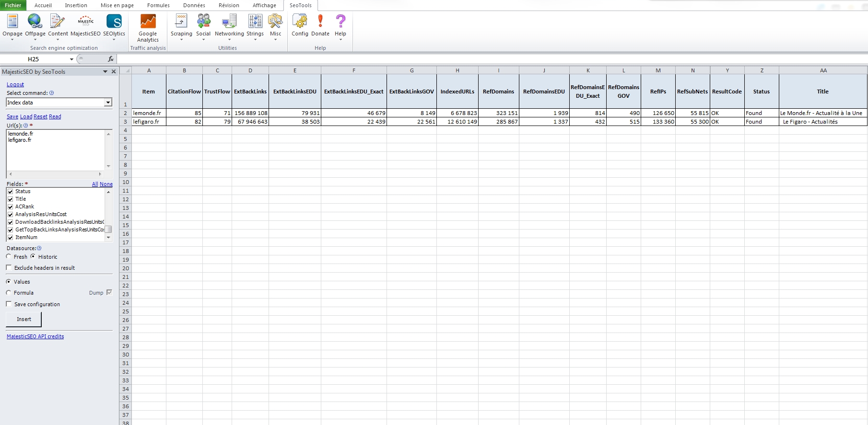Open the Offpage tools menu

35,26
